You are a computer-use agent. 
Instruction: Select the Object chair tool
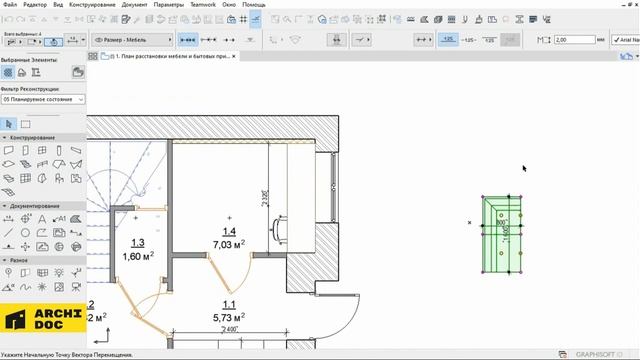(x=59, y=178)
